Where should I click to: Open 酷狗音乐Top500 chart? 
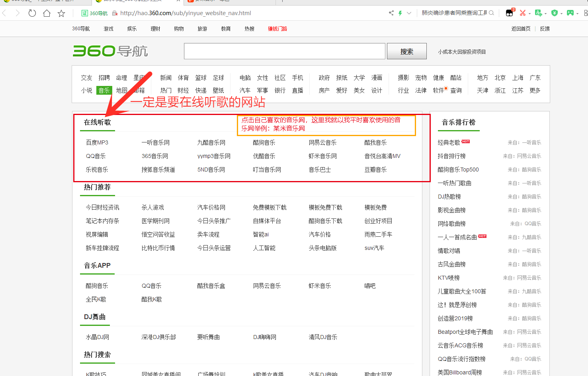click(458, 169)
